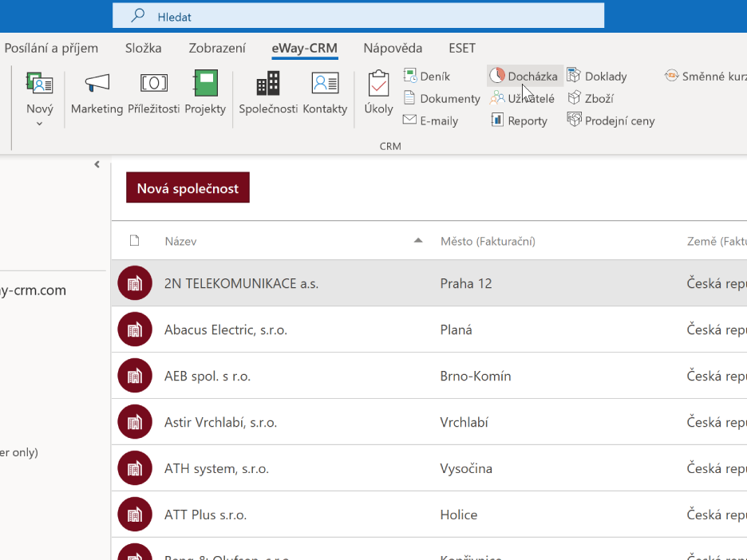This screenshot has width=747, height=560.
Task: Open Doklady in the ribbon
Action: click(x=597, y=77)
